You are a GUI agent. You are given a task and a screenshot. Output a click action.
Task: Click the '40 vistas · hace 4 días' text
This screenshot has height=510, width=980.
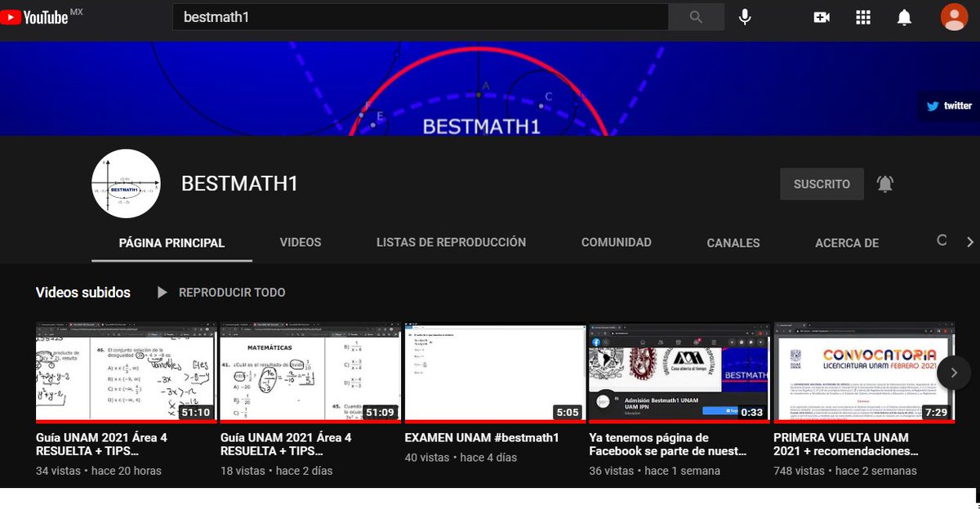[461, 458]
